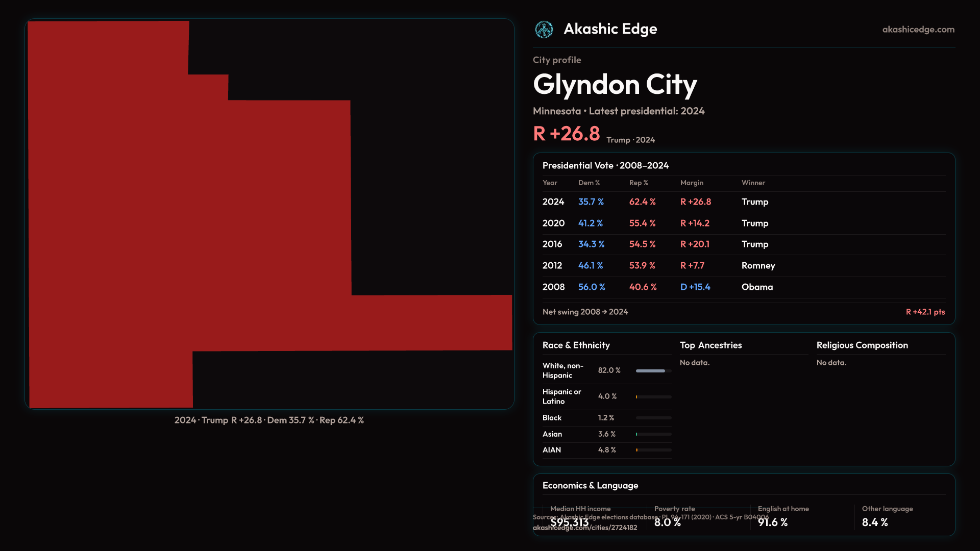Viewport: 980px width, 551px height.
Task: Click the Winner column header
Action: tap(753, 183)
